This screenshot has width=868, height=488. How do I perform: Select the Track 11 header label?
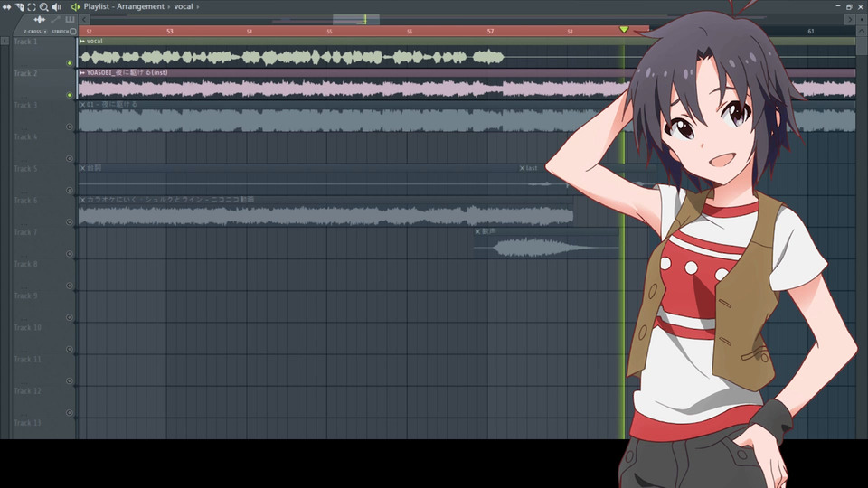coord(28,359)
